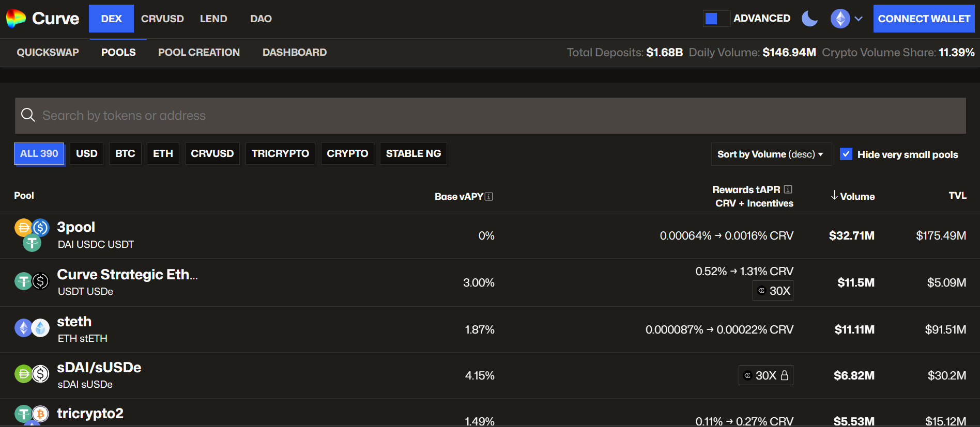980x427 pixels.
Task: Click sUSDe icon in sDAI/sUSDe row
Action: click(41, 374)
